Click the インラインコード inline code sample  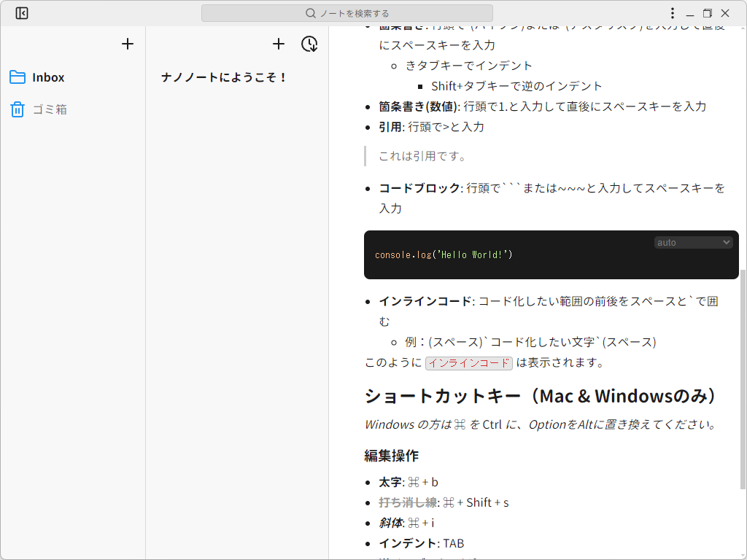(469, 362)
